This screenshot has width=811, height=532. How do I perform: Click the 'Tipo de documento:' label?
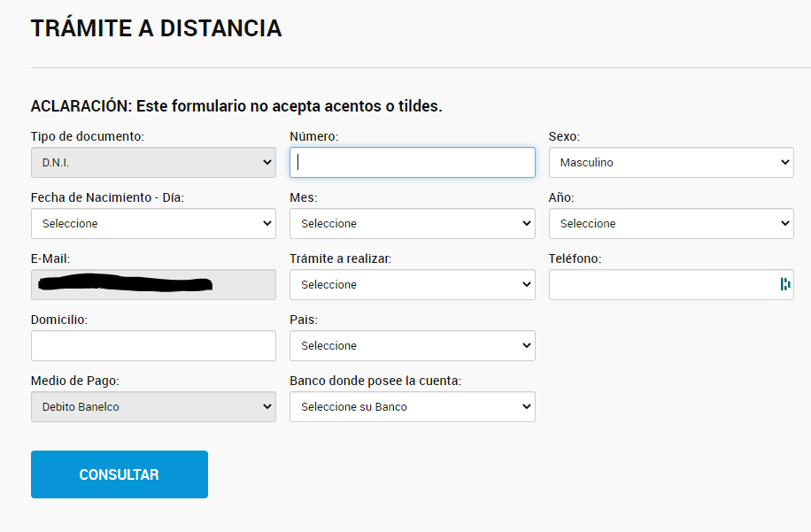coord(88,136)
